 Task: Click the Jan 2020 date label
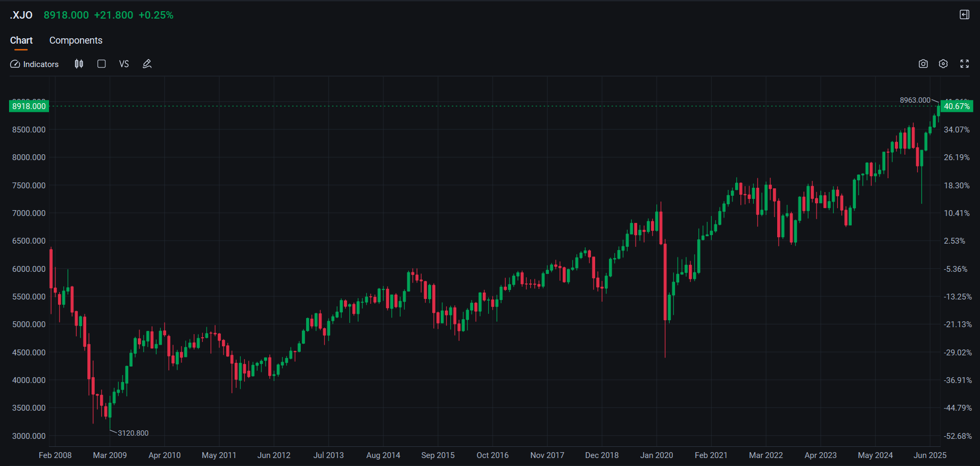pyautogui.click(x=656, y=455)
